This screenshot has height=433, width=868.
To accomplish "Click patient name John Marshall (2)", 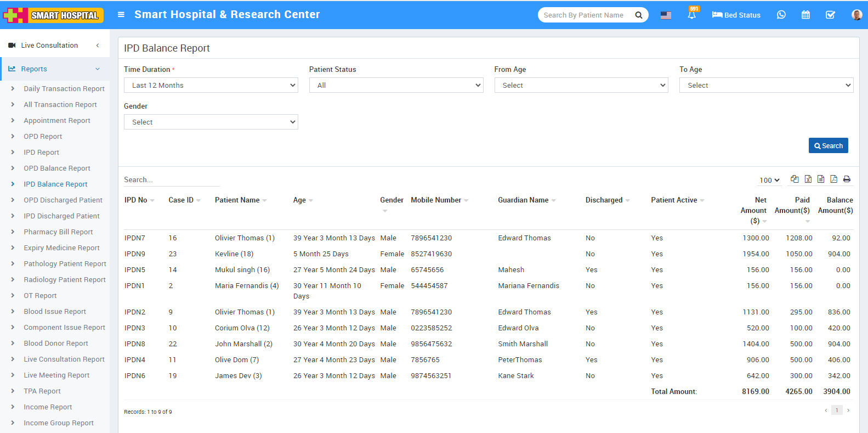I will click(243, 344).
